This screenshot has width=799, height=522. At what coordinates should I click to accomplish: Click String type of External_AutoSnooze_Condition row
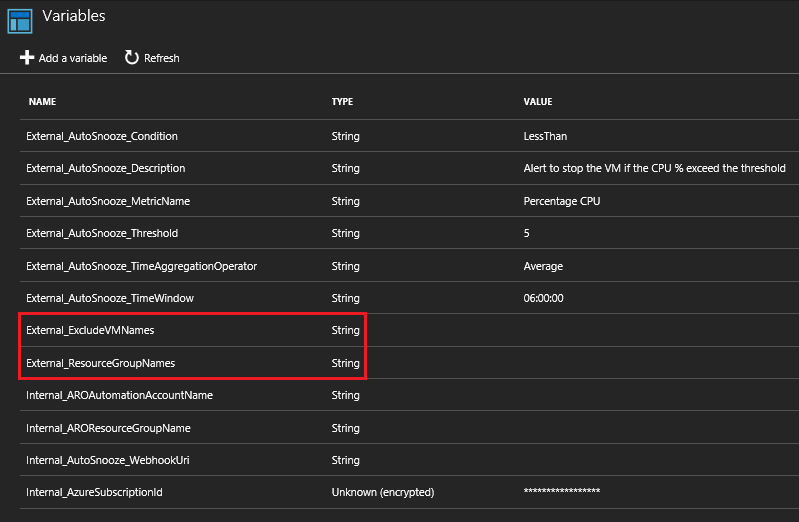coord(345,136)
